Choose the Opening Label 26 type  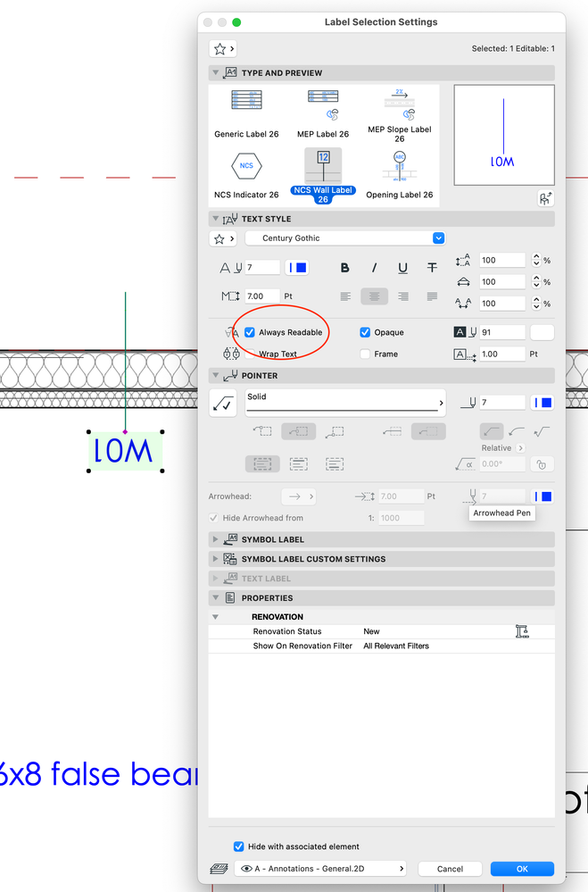(400, 175)
